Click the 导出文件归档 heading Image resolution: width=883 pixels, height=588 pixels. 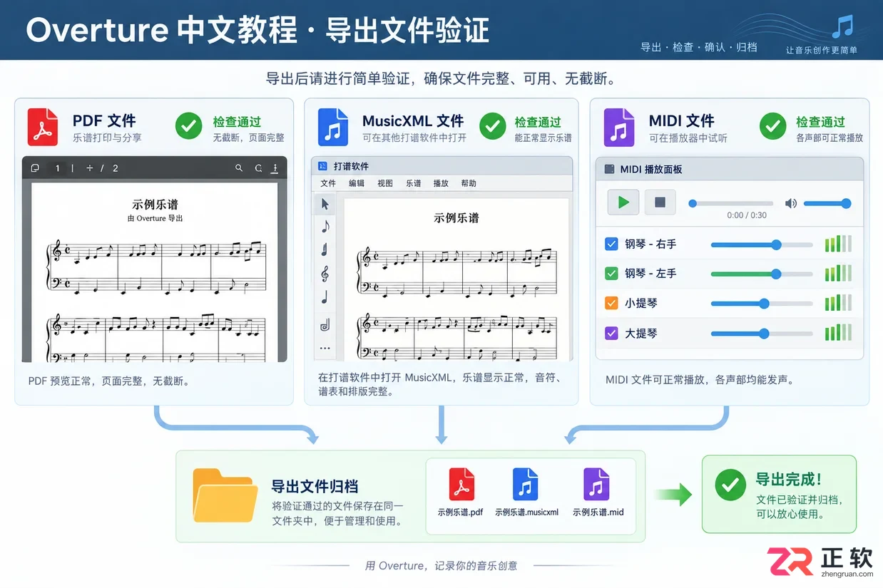point(315,486)
